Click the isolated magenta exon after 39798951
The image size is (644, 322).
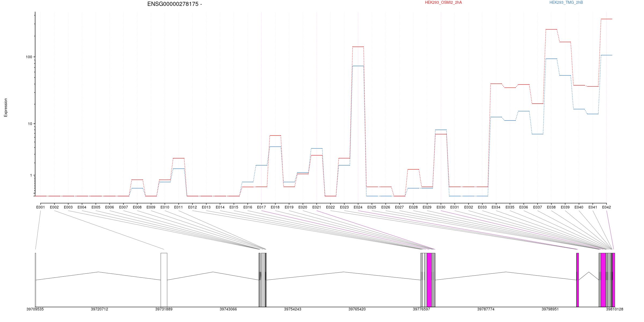point(578,280)
